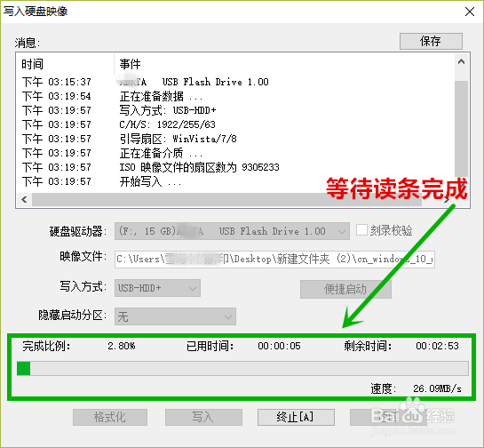Viewport: 484px width, 448px height.
Task: Click the 时间 column header
Action: coord(65,64)
